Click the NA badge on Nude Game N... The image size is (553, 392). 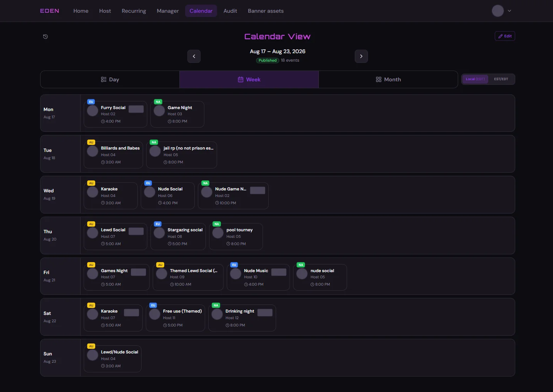point(206,183)
